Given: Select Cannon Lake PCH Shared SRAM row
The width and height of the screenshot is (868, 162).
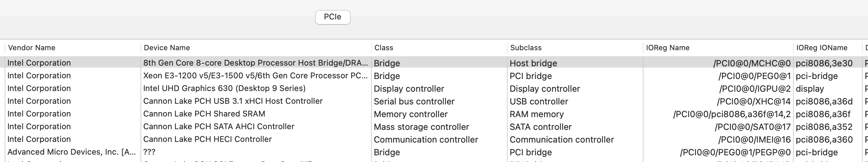Looking at the screenshot, I should click(x=204, y=114).
